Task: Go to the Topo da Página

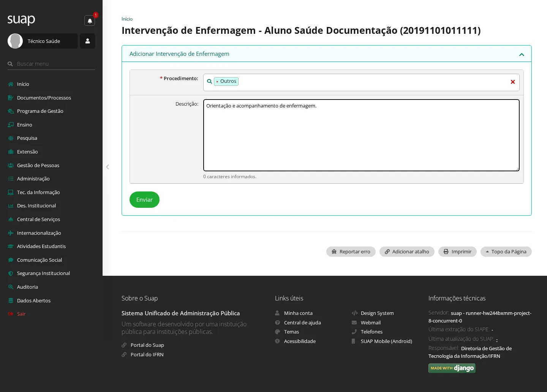Action: [x=506, y=252]
